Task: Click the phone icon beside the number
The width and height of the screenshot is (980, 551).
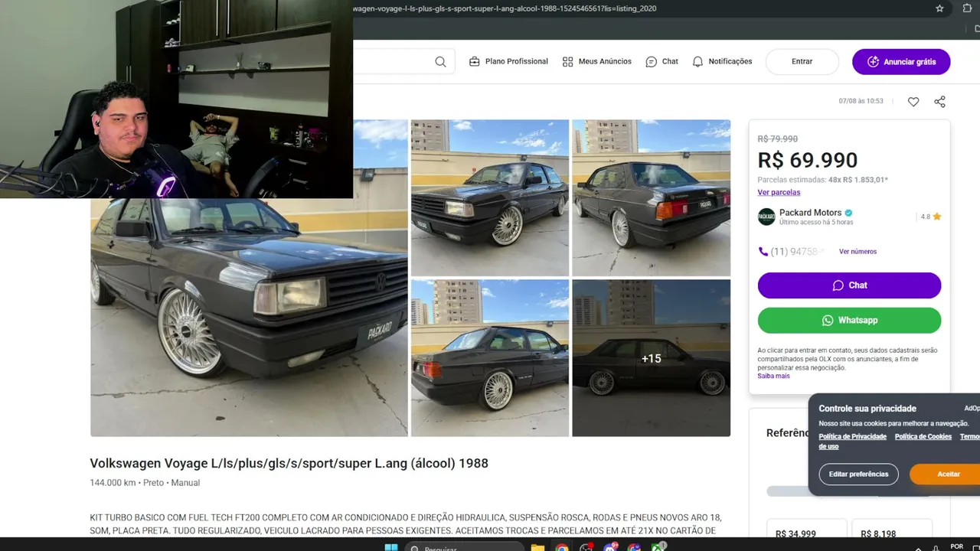Action: click(763, 252)
